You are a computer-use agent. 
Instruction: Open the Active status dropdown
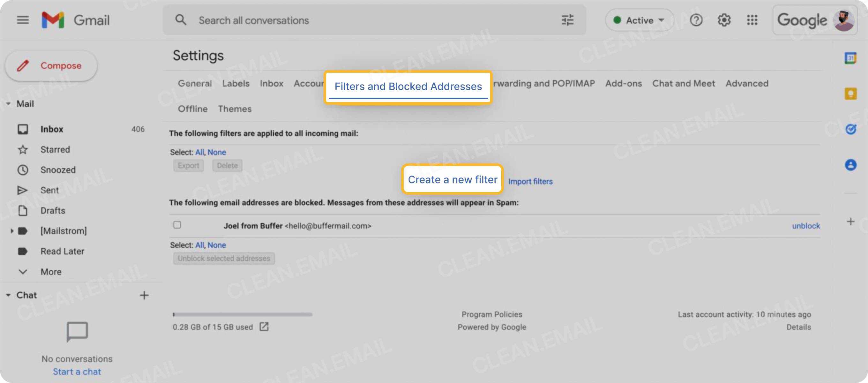coord(639,20)
